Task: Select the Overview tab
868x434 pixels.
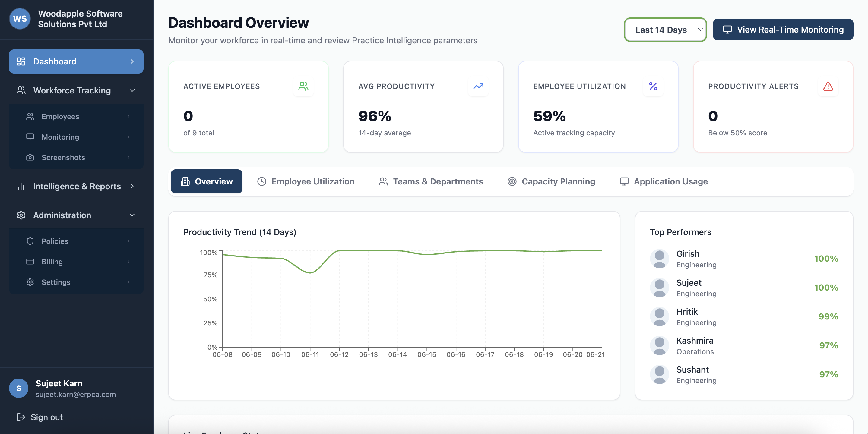Action: coord(206,181)
